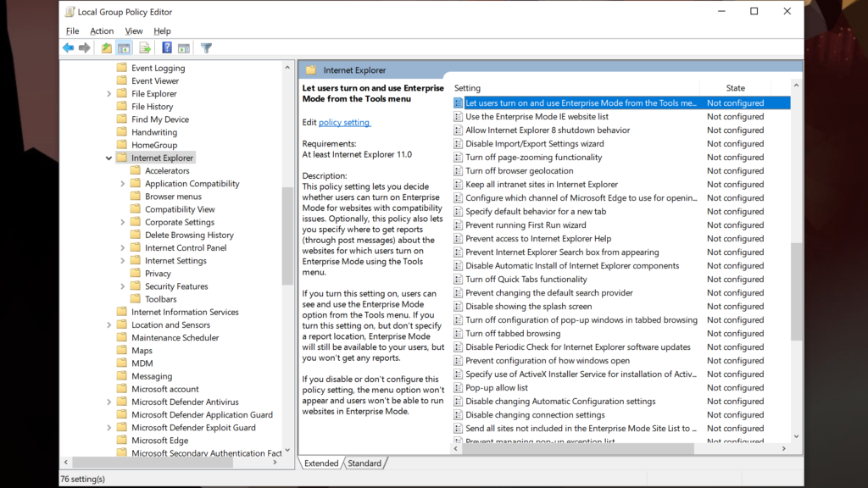868x488 pixels.
Task: Click the policy icon beside 'Use the Enterprise Mode IE website list'
Action: click(x=458, y=117)
